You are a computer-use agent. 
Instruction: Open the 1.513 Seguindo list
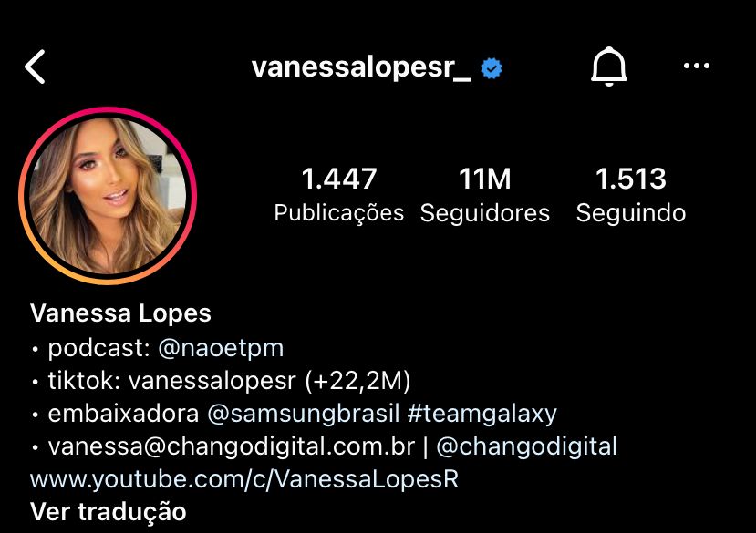(631, 195)
